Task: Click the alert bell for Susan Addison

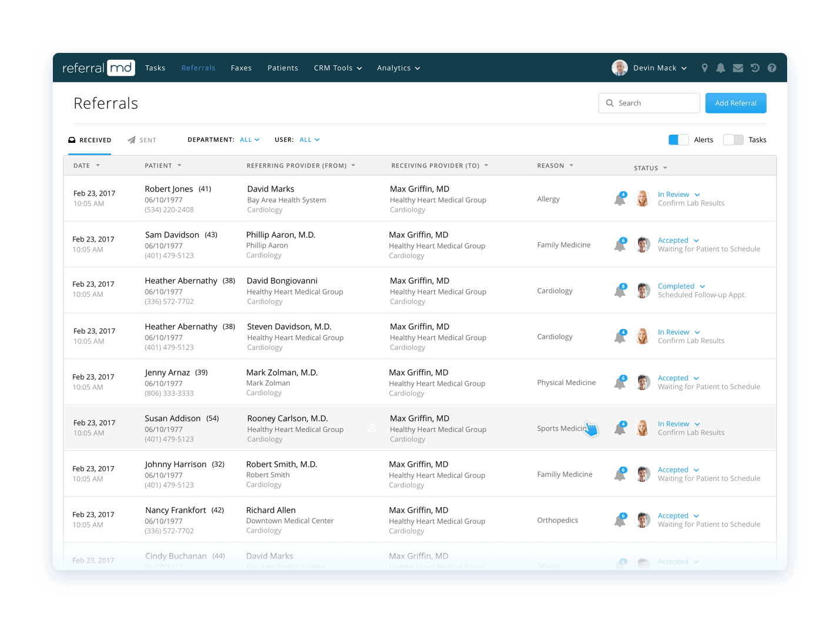Action: pos(620,428)
